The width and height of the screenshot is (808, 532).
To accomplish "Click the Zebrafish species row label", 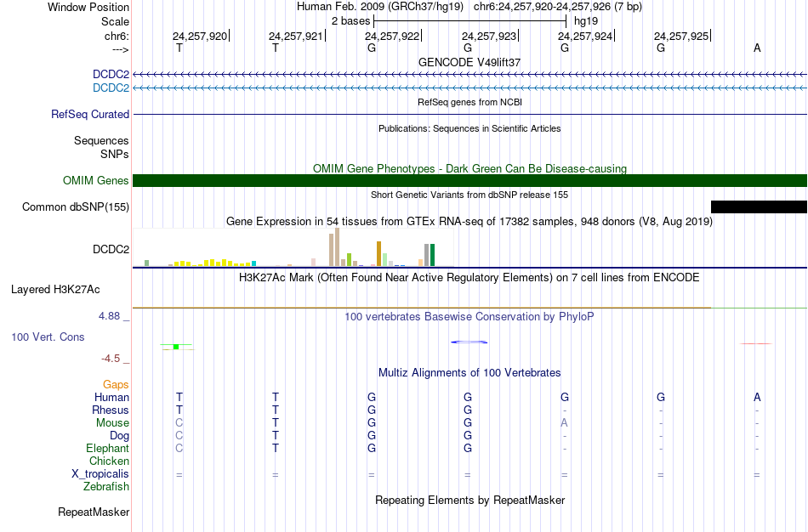I will (106, 486).
